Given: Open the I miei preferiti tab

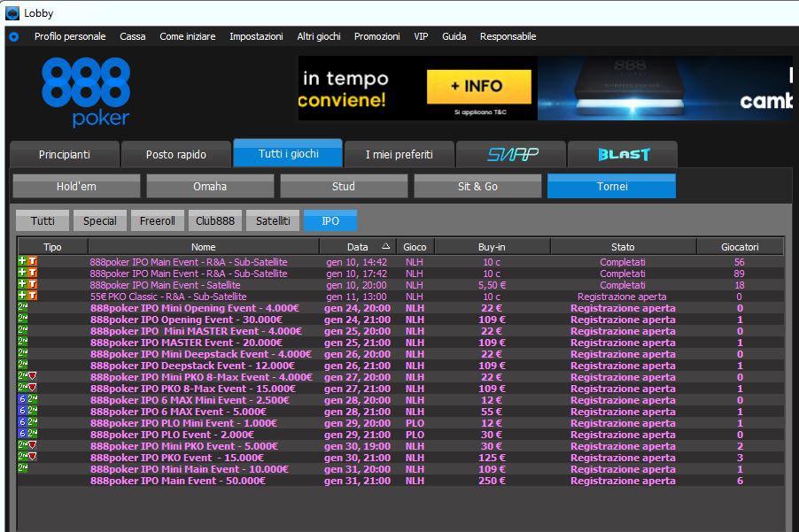Looking at the screenshot, I should click(x=399, y=154).
